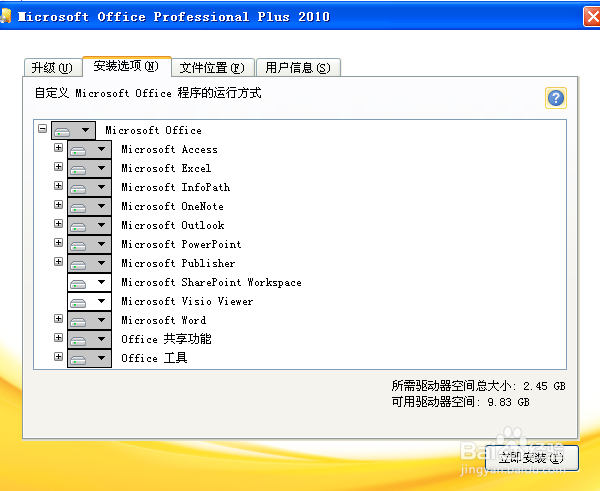Expand the Office 共享功能 node
This screenshot has height=491, width=600.
tap(59, 338)
